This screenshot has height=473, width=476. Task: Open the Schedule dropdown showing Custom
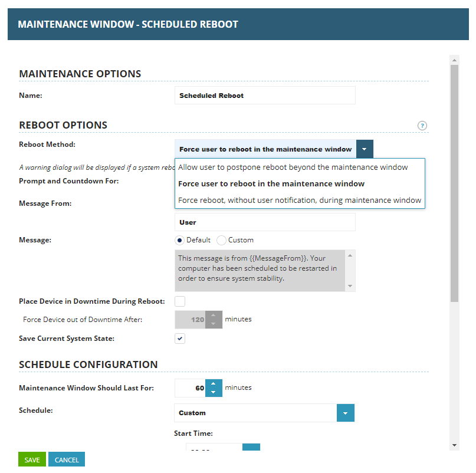coord(346,413)
